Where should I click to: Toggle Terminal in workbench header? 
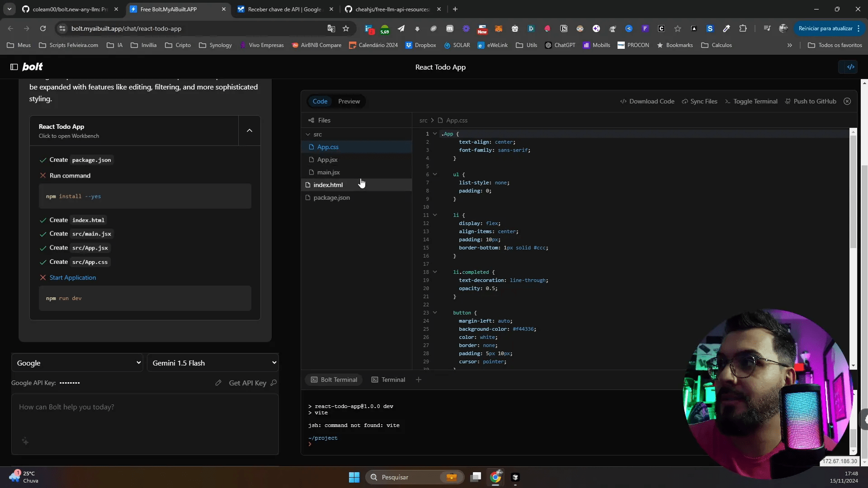point(751,101)
